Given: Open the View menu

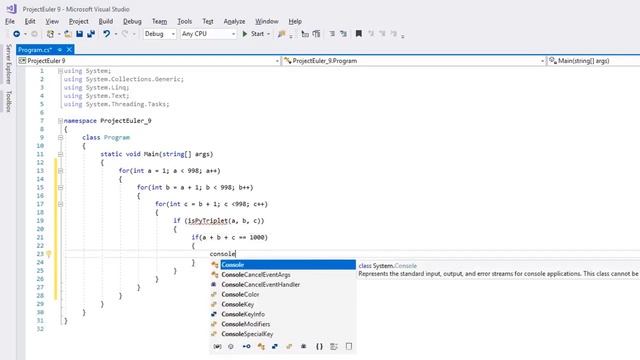Looking at the screenshot, I should 52,21.
